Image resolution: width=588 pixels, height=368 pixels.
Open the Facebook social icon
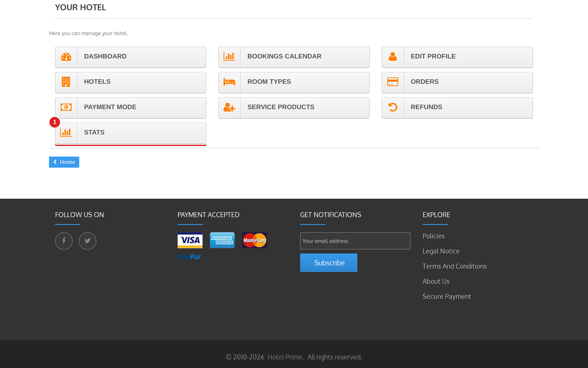64,241
